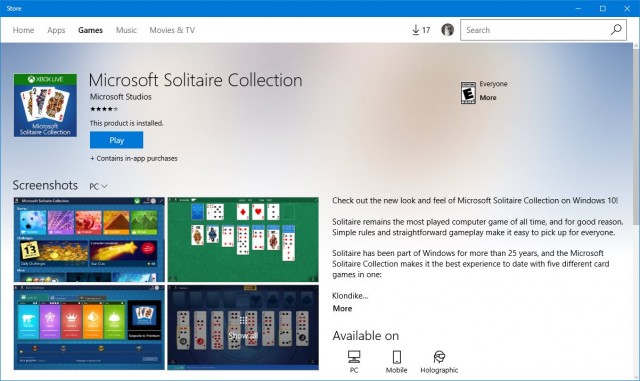The height and width of the screenshot is (381, 640).
Task: Click Show all on the screenshots
Action: pos(243,328)
